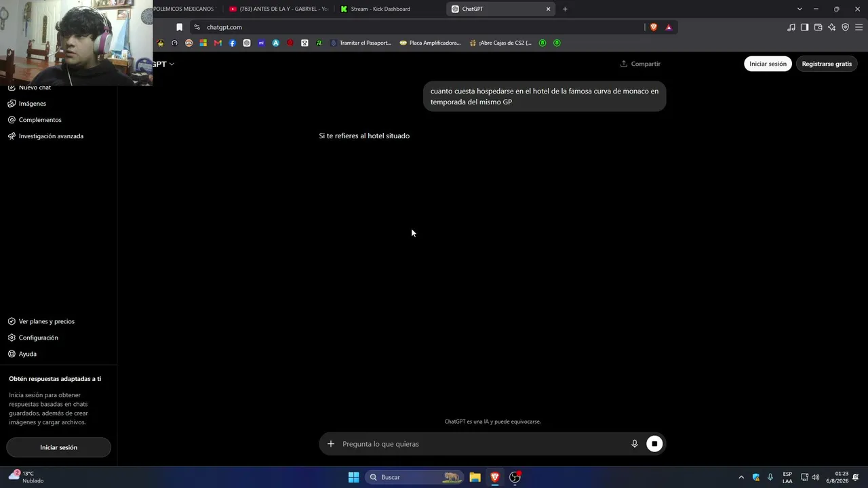Image resolution: width=868 pixels, height=488 pixels.
Task: Open the Brave Wallet icon
Action: (x=818, y=27)
